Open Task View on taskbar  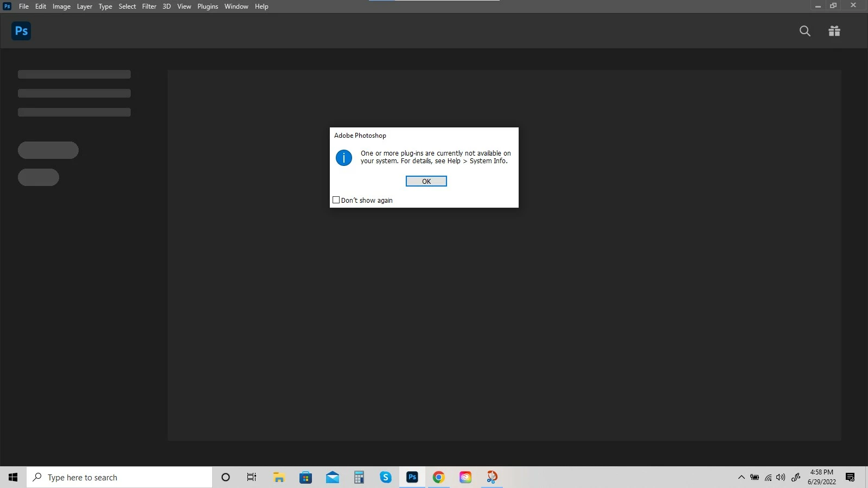252,477
